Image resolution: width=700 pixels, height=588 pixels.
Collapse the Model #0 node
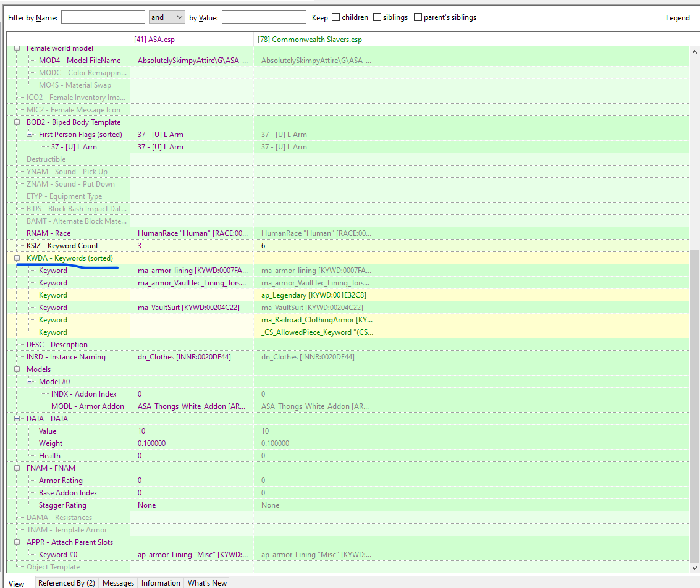[x=30, y=382]
